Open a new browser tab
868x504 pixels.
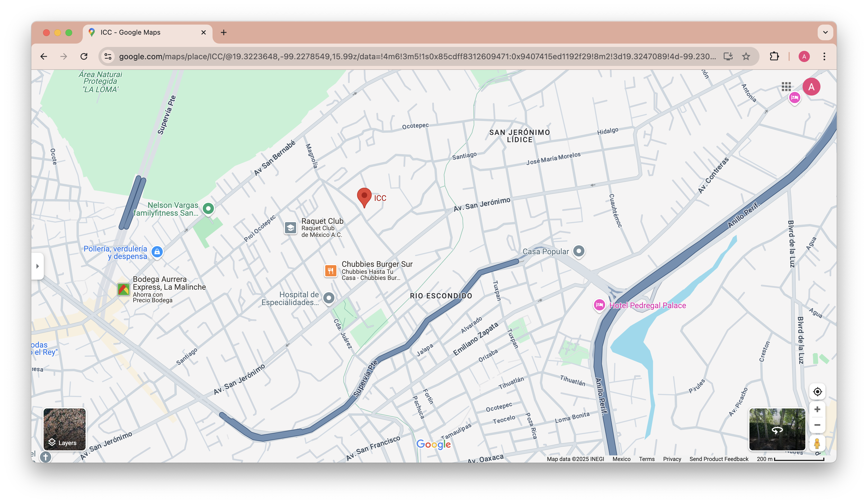click(223, 32)
